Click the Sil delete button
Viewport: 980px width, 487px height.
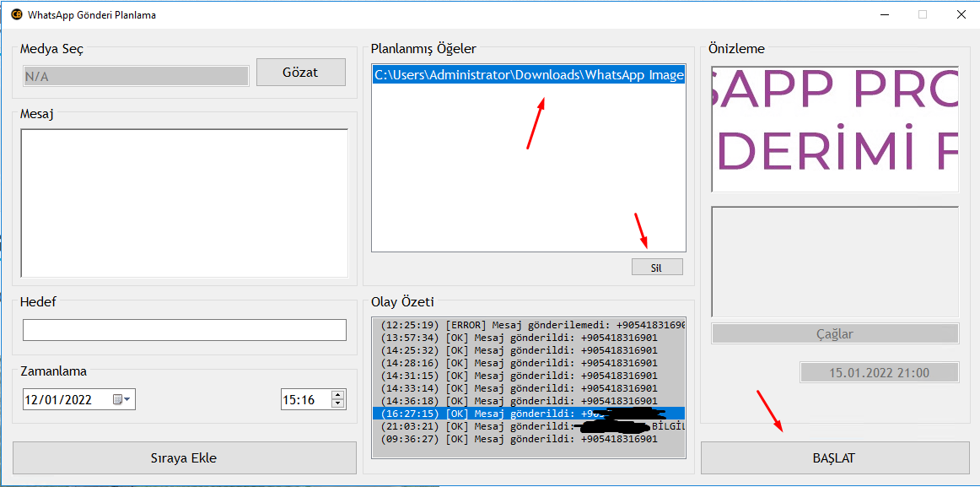(x=657, y=267)
